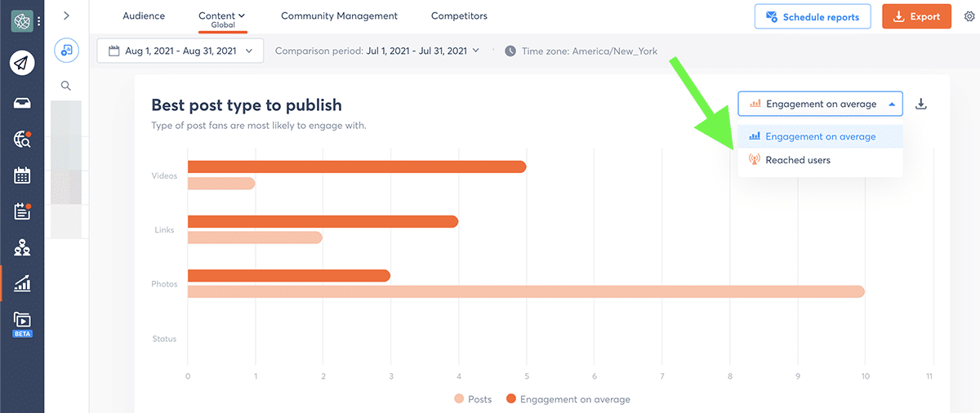Viewport: 980px width, 413px height.
Task: Click the download chart icon
Action: [921, 104]
